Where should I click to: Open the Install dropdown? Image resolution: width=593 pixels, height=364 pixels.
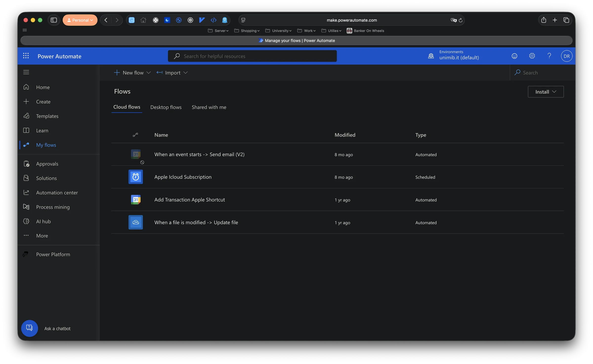coord(546,92)
